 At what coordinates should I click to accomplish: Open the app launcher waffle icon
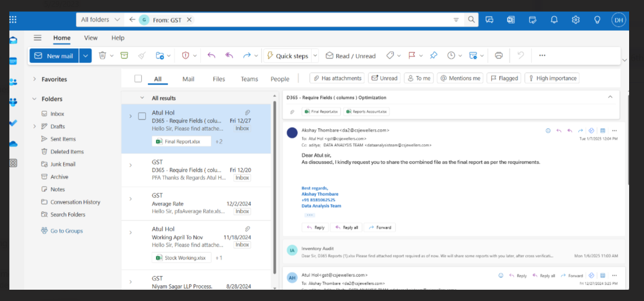(x=13, y=19)
